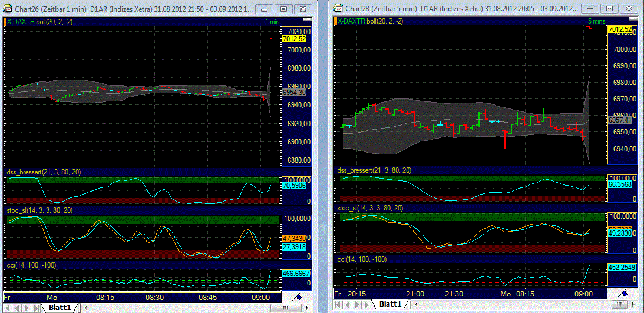This screenshot has height=313, width=644.
Task: Click the blue flag icon in Chart28
Action: point(623,294)
